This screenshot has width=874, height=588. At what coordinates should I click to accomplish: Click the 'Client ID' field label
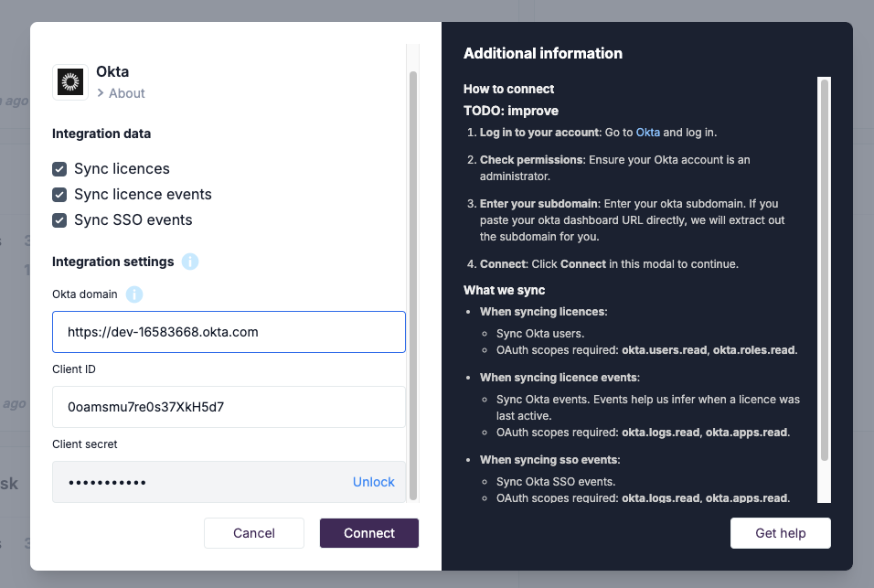click(x=74, y=369)
